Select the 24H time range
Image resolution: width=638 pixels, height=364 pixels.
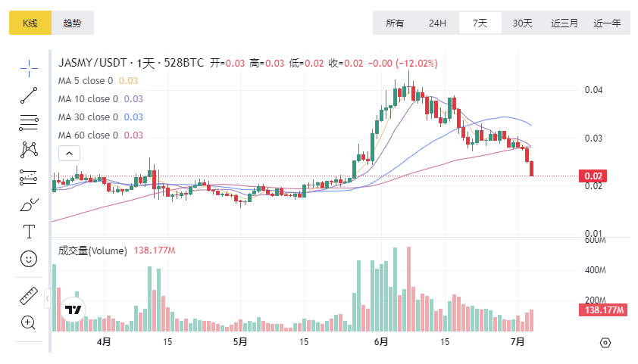tap(437, 23)
